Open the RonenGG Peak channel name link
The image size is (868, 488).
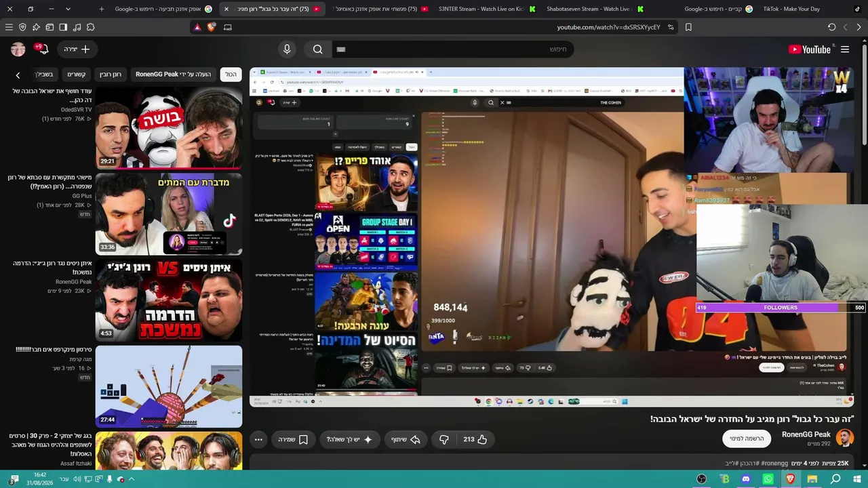(x=806, y=434)
